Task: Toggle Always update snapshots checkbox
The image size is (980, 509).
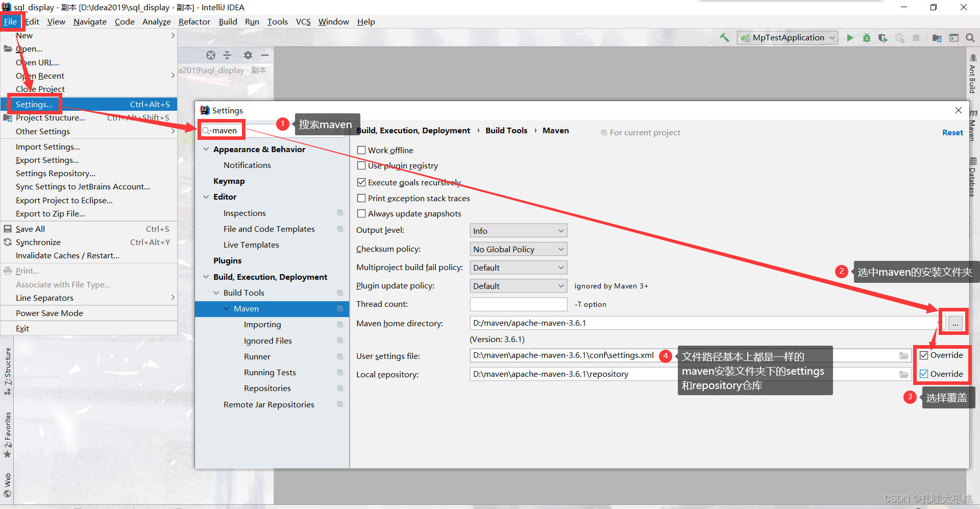Action: [361, 213]
